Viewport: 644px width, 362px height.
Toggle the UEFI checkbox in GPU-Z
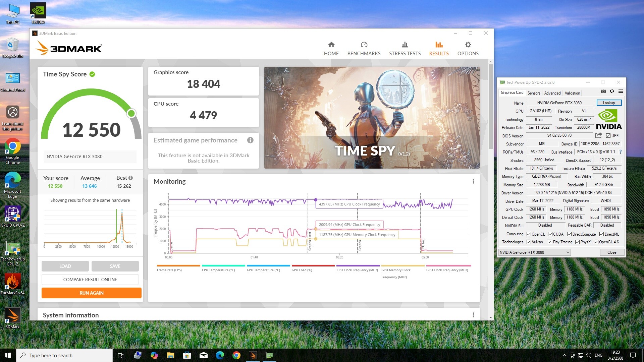click(608, 136)
